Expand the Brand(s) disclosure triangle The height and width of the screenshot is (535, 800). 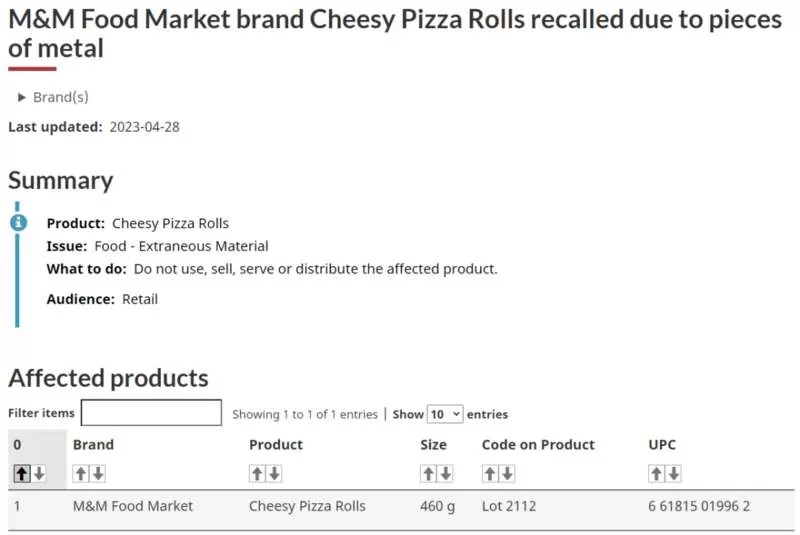[21, 97]
